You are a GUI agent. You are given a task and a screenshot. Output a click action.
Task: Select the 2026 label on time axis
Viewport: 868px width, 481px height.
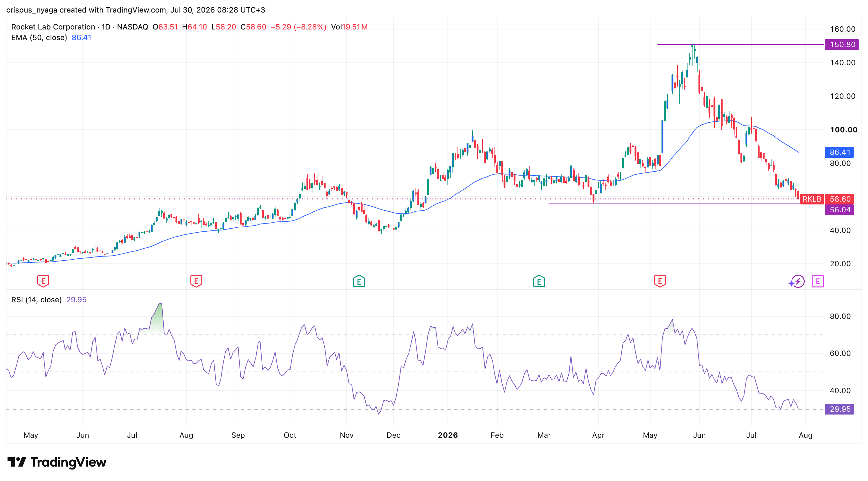(448, 435)
